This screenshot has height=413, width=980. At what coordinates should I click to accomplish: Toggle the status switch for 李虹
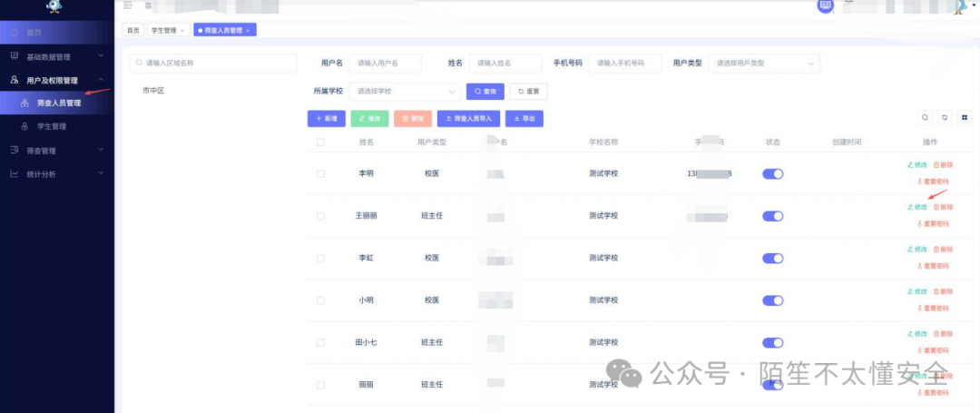tap(772, 258)
